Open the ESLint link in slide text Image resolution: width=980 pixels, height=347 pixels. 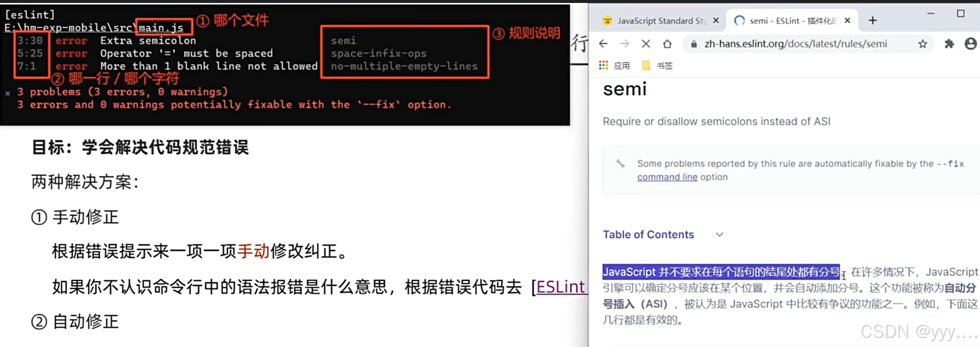tap(560, 287)
